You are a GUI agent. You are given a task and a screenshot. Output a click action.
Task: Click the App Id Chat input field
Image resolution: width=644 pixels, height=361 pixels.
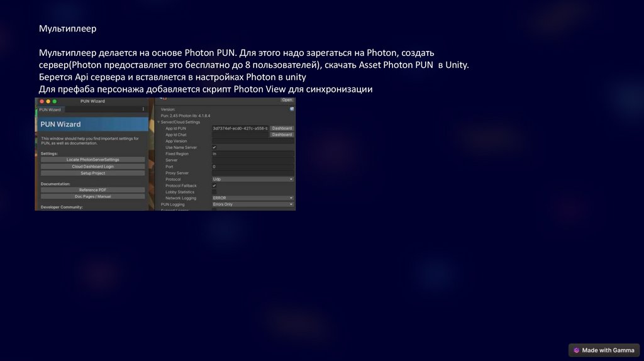(240, 135)
